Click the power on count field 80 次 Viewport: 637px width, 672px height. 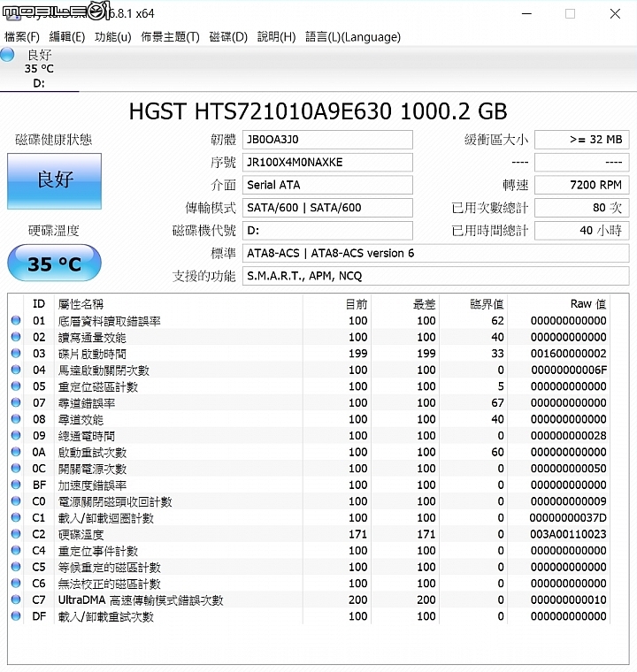pyautogui.click(x=581, y=208)
